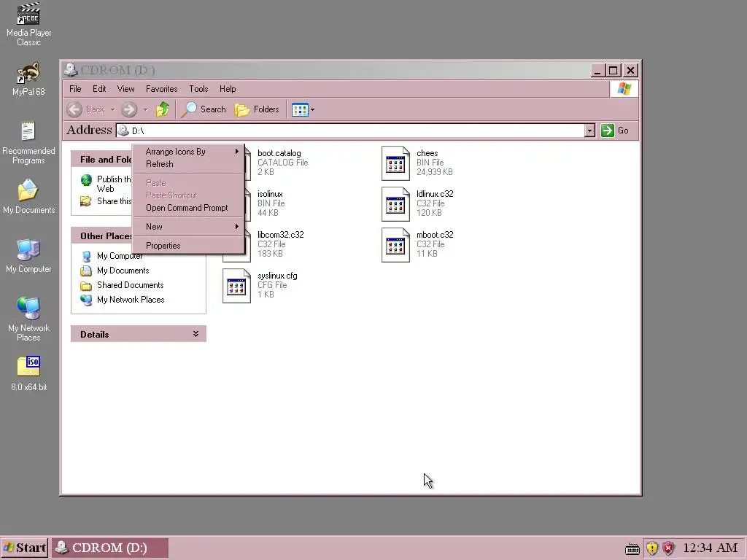Follow the My Network Places sidebar link
The height and width of the screenshot is (560, 747).
click(x=131, y=300)
